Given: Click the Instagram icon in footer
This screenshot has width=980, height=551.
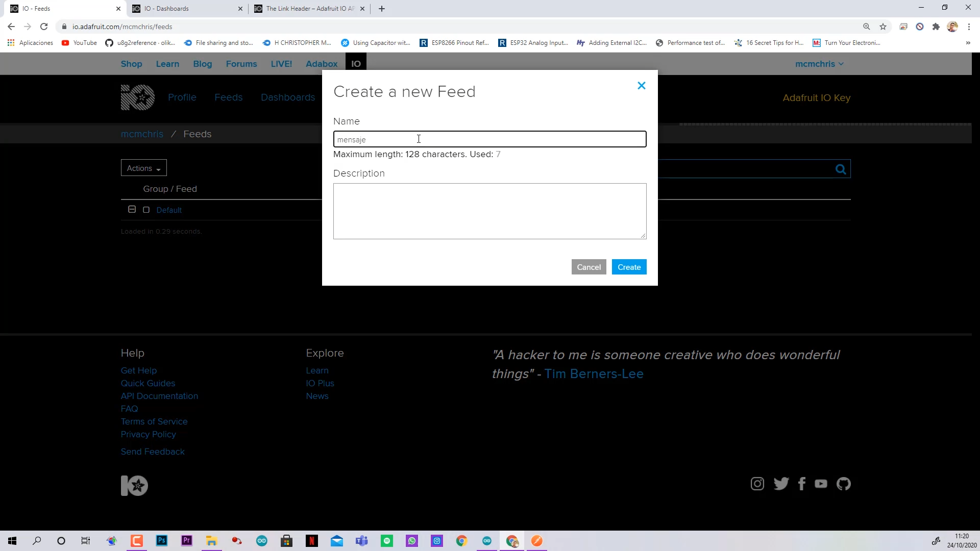Looking at the screenshot, I should point(758,484).
